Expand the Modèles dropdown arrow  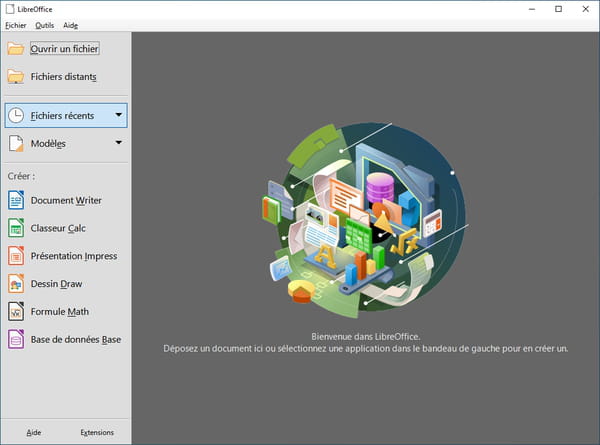click(x=119, y=142)
